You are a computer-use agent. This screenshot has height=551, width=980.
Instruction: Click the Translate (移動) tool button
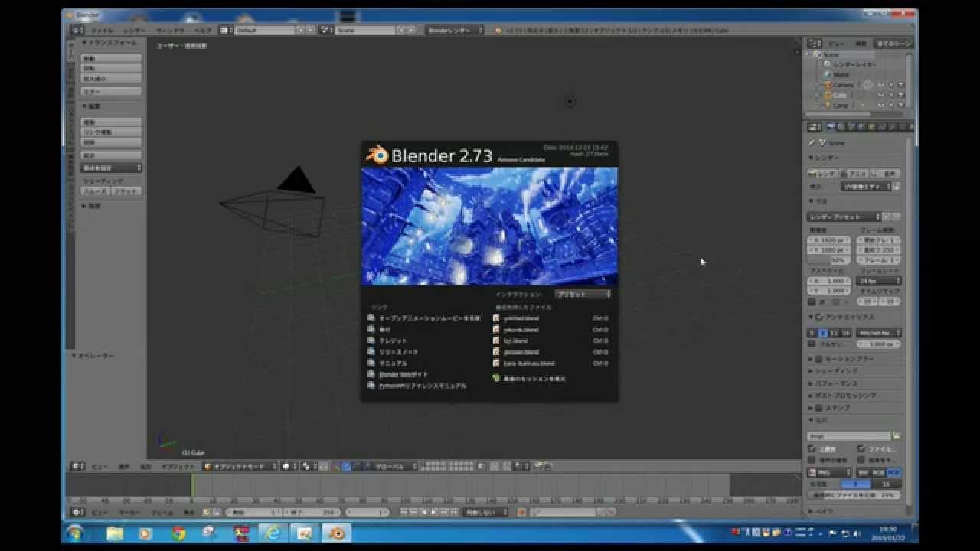pyautogui.click(x=112, y=59)
